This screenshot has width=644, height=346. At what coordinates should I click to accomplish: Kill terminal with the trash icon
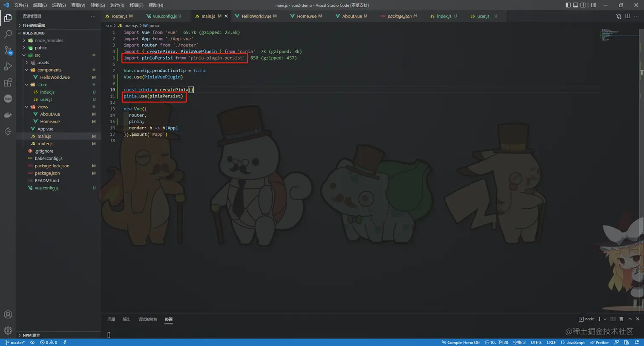point(621,319)
